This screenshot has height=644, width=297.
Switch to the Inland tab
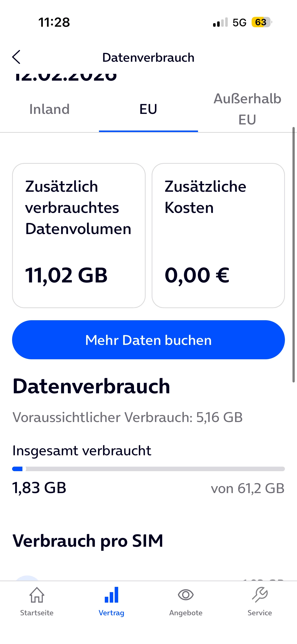(x=49, y=109)
